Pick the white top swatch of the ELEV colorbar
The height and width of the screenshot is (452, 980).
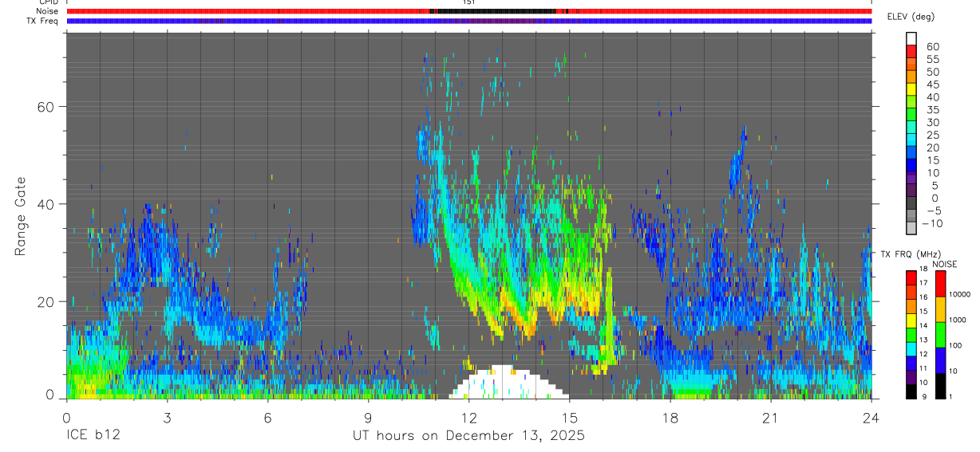coord(911,38)
